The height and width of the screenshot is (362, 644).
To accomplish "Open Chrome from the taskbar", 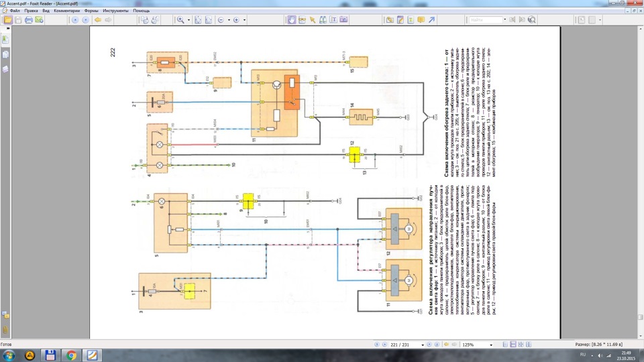I will 71,355.
